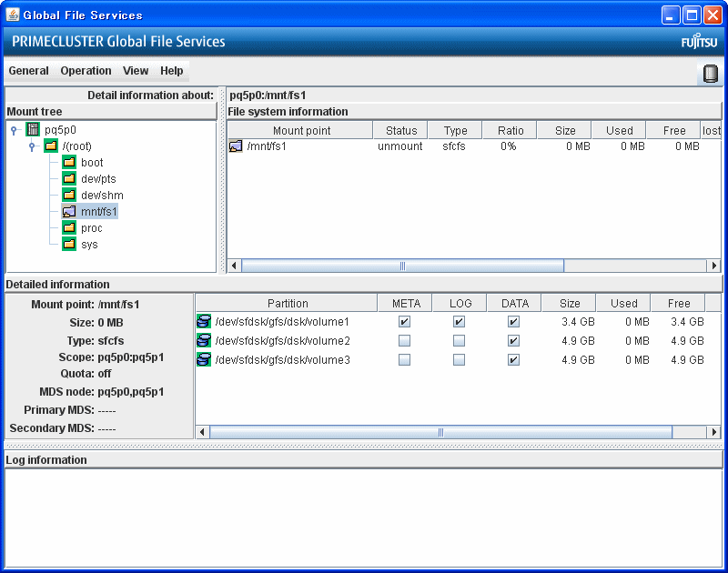
Task: Open the View menu
Action: pos(136,71)
